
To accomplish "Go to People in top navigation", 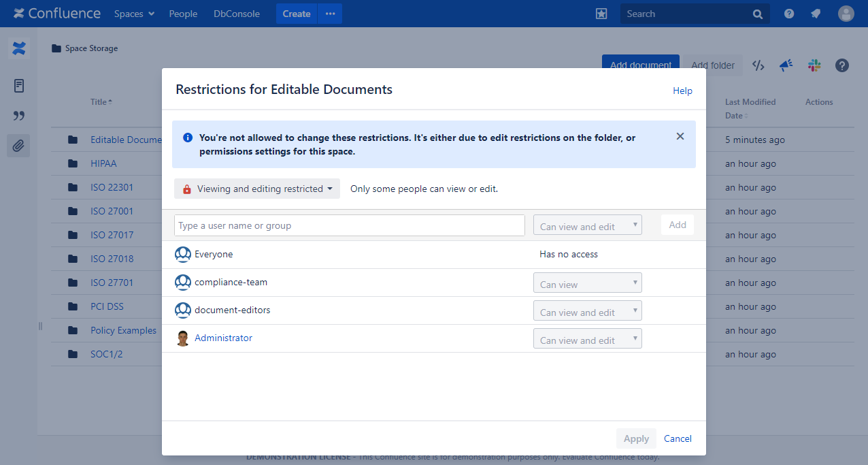I will click(x=183, y=14).
